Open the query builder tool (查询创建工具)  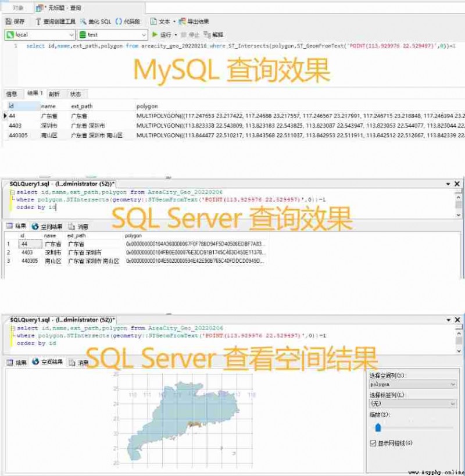tap(56, 22)
